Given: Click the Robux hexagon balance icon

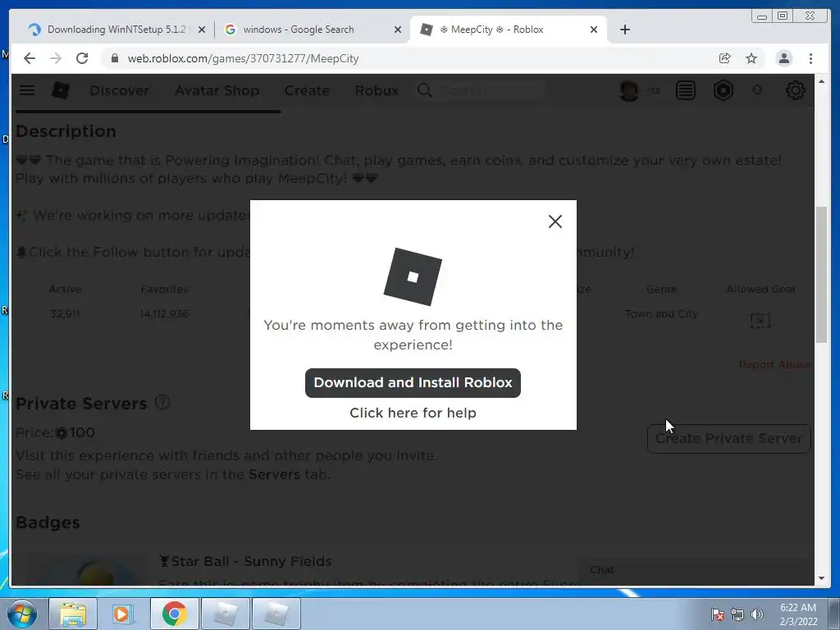Looking at the screenshot, I should click(x=724, y=90).
